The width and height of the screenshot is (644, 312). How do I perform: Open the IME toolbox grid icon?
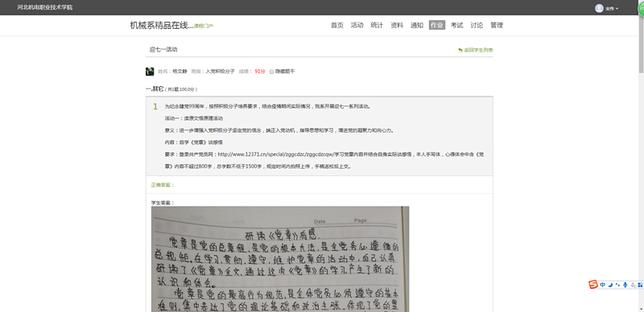[x=640, y=285]
